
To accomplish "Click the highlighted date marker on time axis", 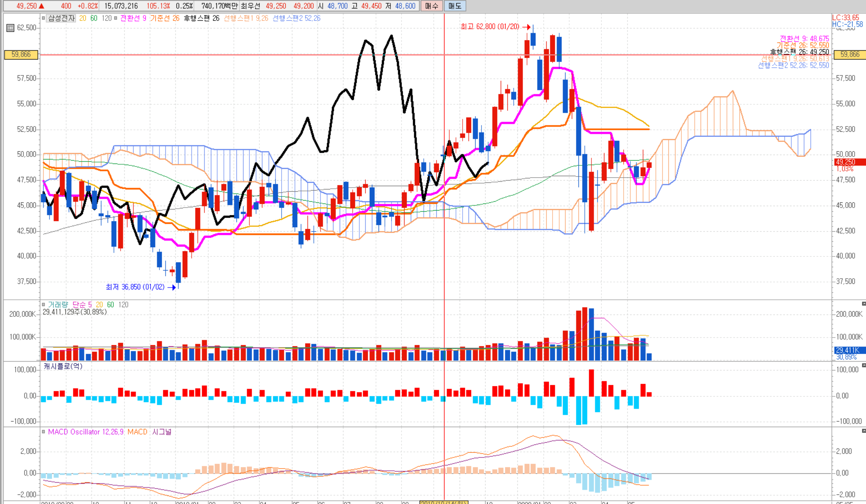I will click(443, 502).
